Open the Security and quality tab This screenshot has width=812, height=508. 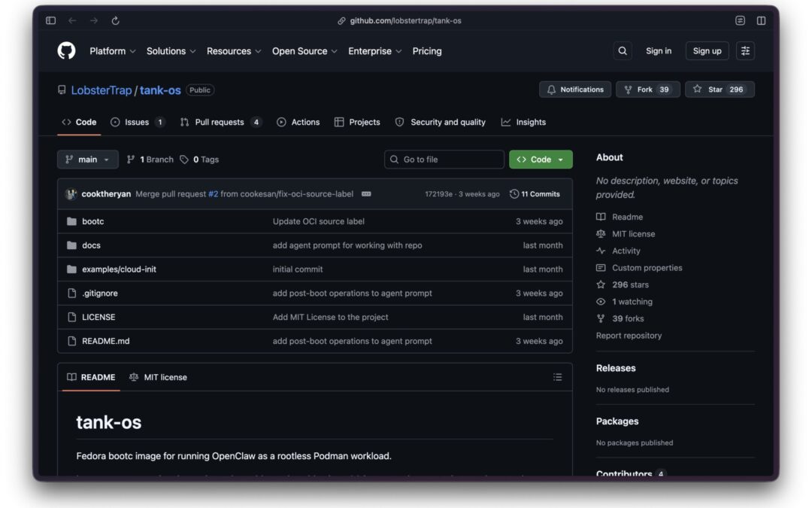441,123
